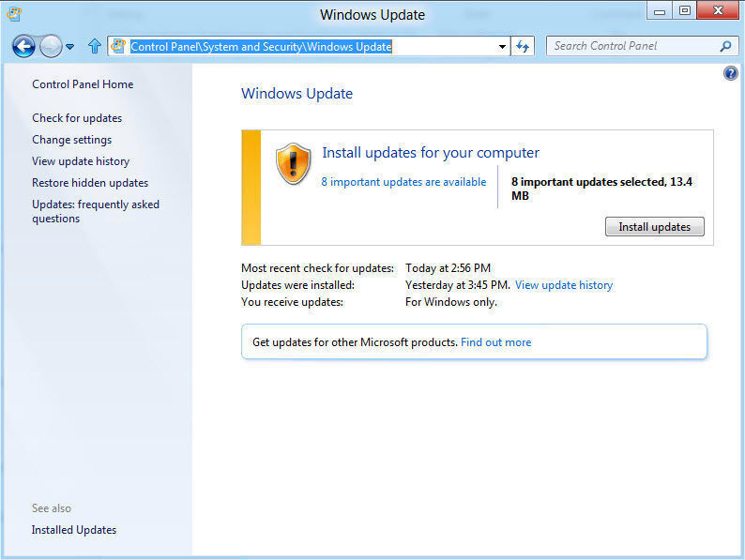The height and width of the screenshot is (560, 745).
Task: Close the Windows Update window
Action: click(718, 10)
